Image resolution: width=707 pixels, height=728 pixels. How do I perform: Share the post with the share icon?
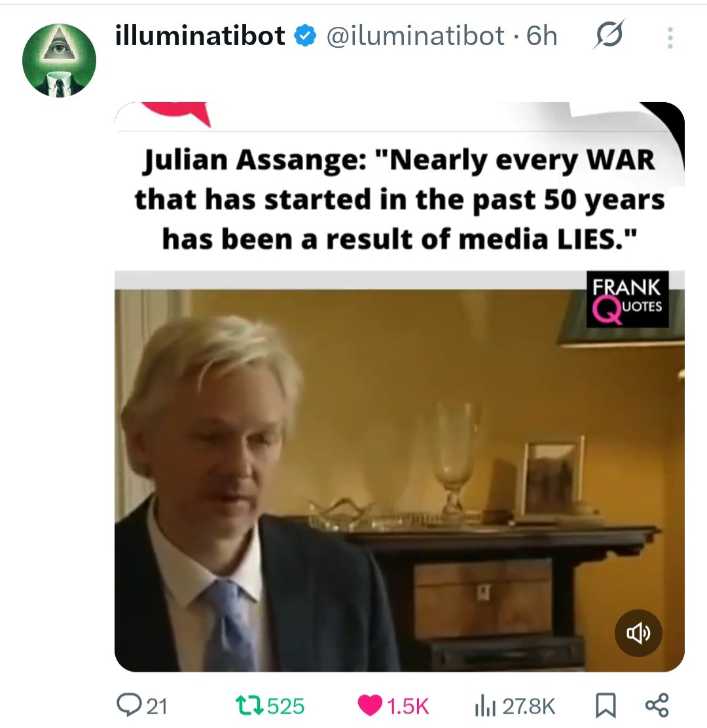point(657,705)
